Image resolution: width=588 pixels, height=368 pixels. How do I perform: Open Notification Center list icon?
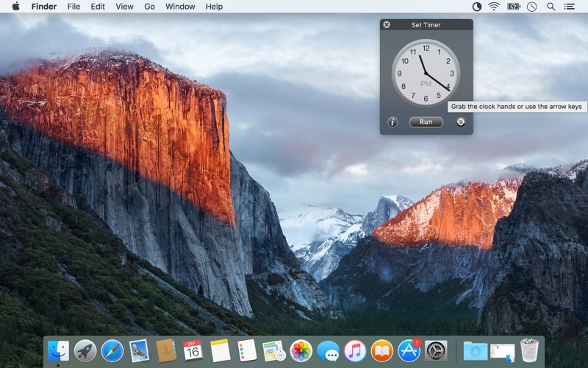pyautogui.click(x=569, y=7)
